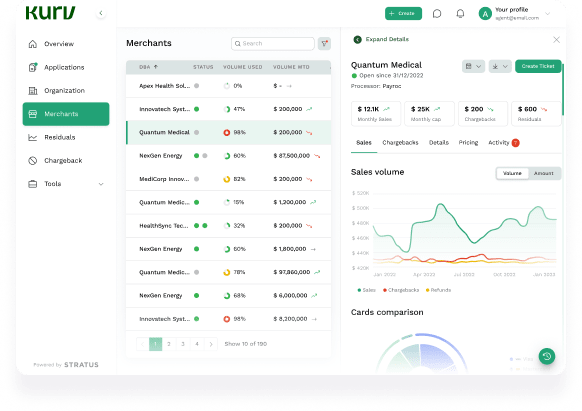Click the Status column header
This screenshot has height=411, width=582.
203,67
